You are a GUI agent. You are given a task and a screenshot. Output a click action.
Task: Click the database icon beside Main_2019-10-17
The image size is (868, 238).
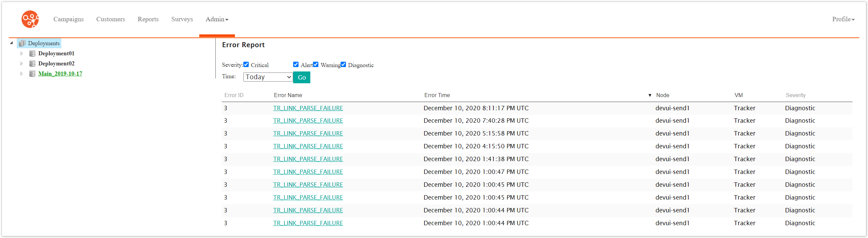32,73
